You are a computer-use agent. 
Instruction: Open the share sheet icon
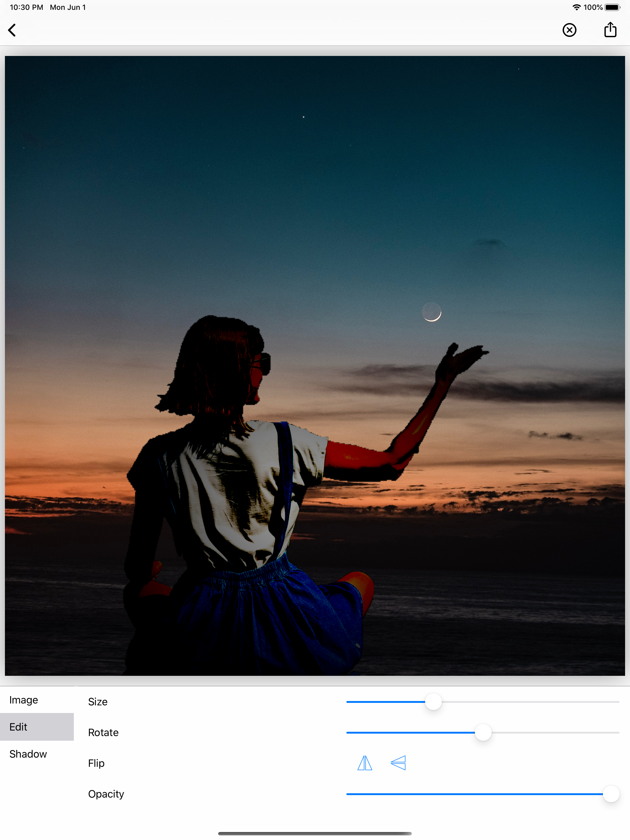click(x=610, y=30)
